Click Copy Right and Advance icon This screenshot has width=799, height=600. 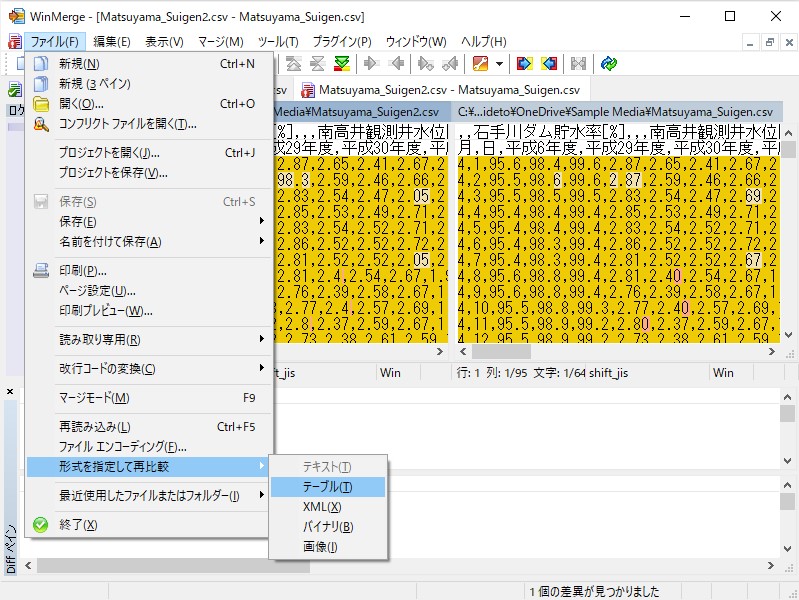[425, 64]
